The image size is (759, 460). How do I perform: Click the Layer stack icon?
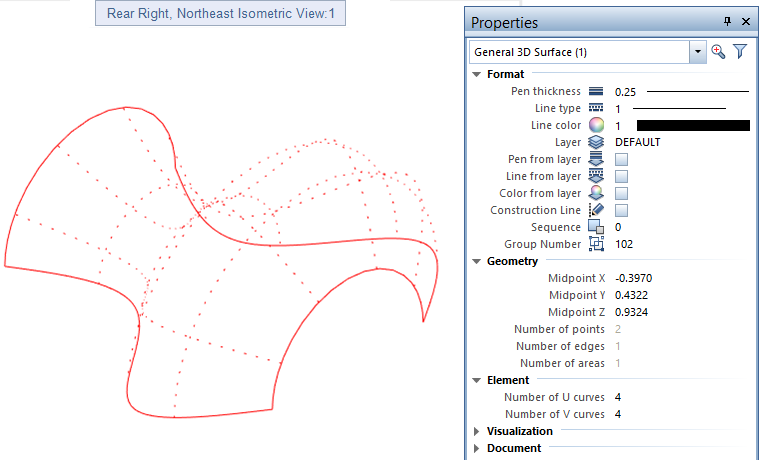596,142
